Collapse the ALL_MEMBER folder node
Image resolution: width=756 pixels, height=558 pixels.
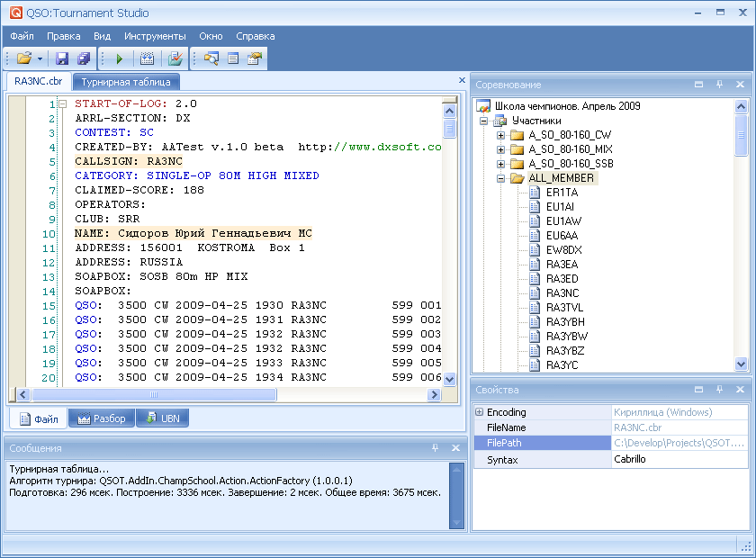click(501, 178)
